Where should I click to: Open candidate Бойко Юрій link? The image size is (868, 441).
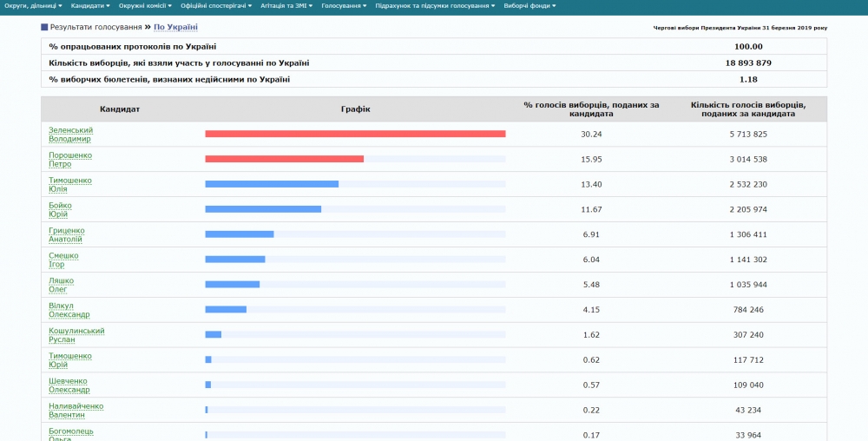tap(60, 210)
